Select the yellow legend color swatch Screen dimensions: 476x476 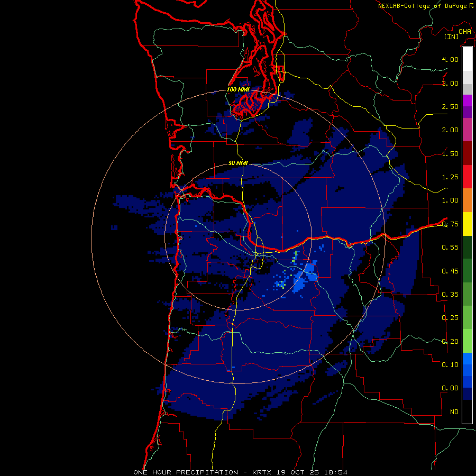pos(467,224)
